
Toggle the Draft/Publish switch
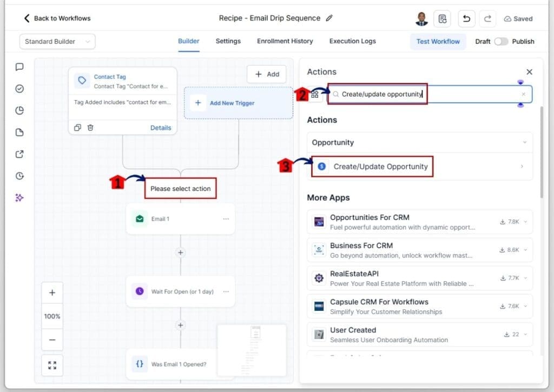(500, 42)
